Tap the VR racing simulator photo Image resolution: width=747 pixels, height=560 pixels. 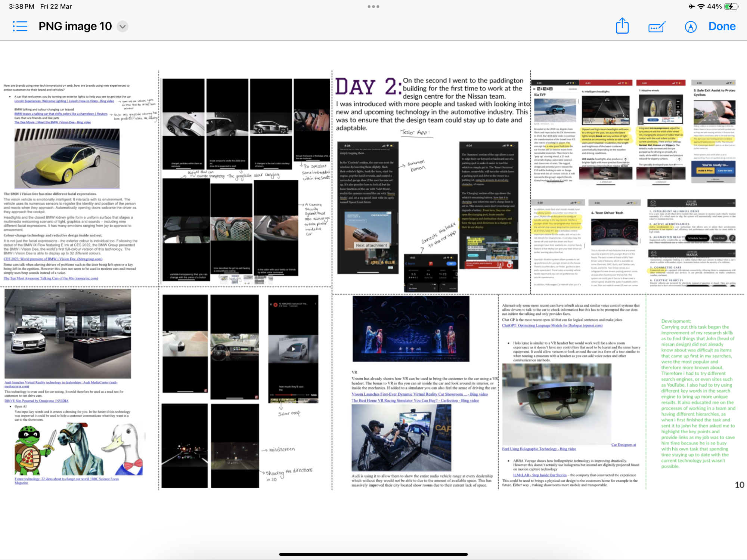[x=401, y=438]
